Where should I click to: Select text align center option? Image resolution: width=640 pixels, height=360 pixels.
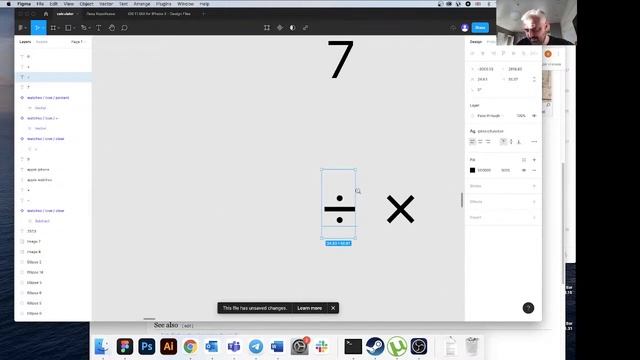pos(480,142)
